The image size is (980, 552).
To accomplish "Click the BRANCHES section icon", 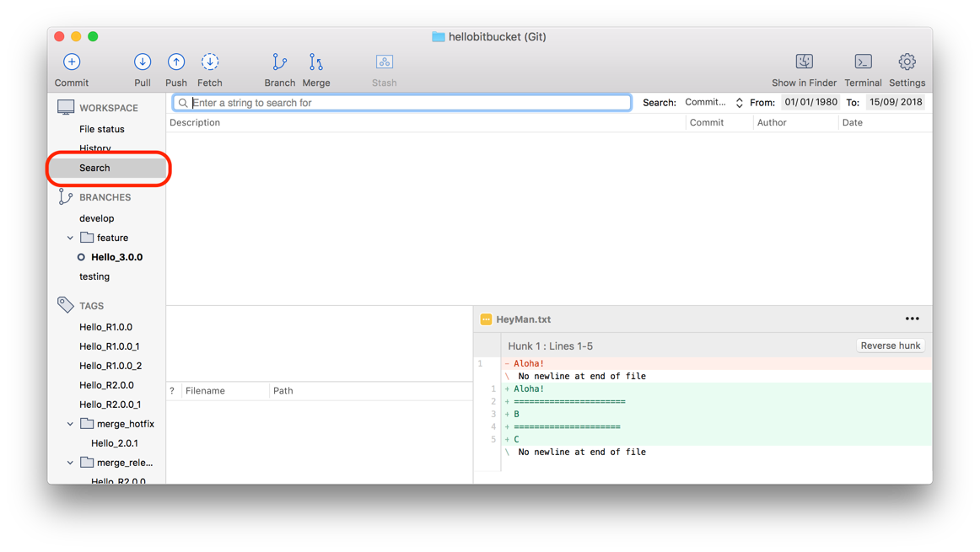I will [66, 196].
